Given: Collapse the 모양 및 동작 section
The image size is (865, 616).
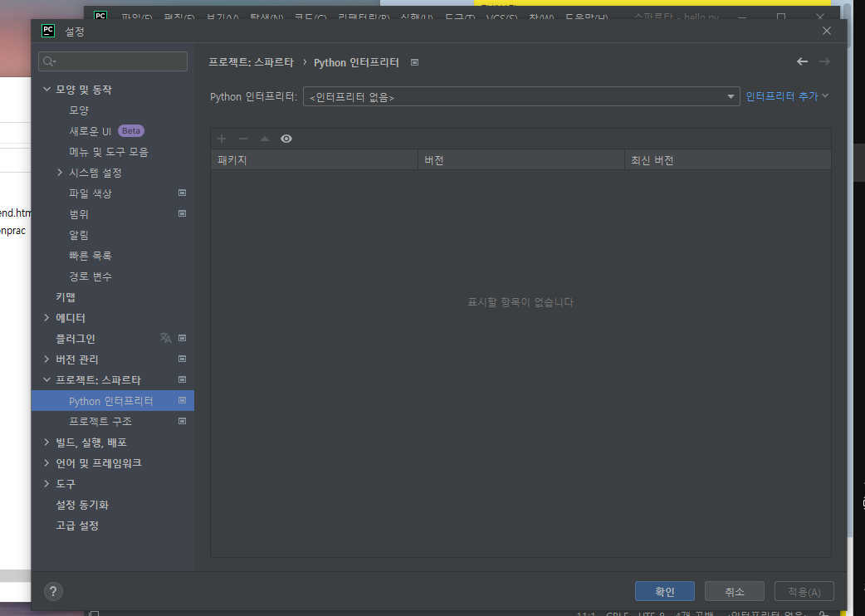Looking at the screenshot, I should click(46, 89).
